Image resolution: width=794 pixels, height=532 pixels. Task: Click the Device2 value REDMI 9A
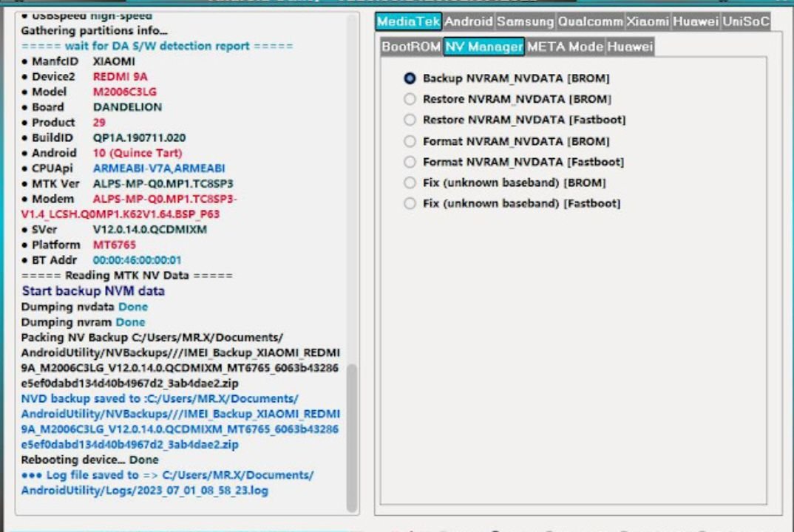click(x=120, y=76)
